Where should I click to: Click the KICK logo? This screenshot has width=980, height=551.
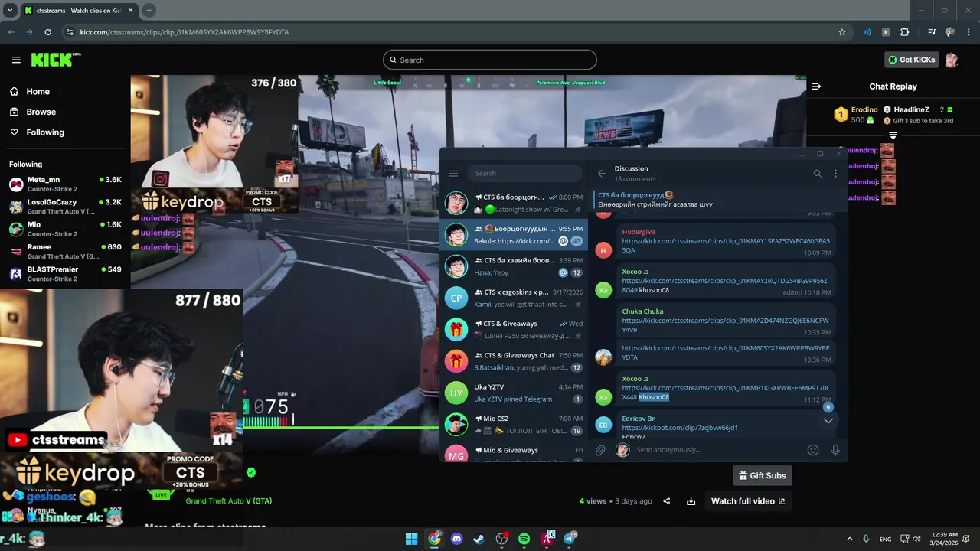point(55,60)
